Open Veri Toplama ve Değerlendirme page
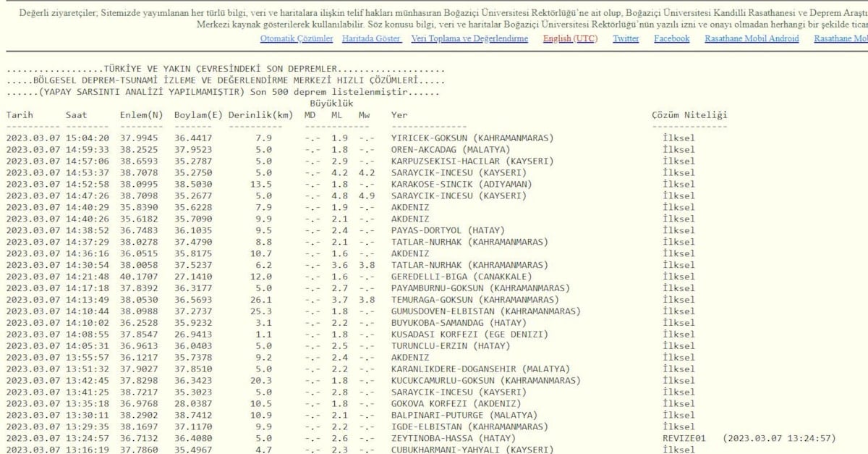The height and width of the screenshot is (454, 868). coord(469,38)
